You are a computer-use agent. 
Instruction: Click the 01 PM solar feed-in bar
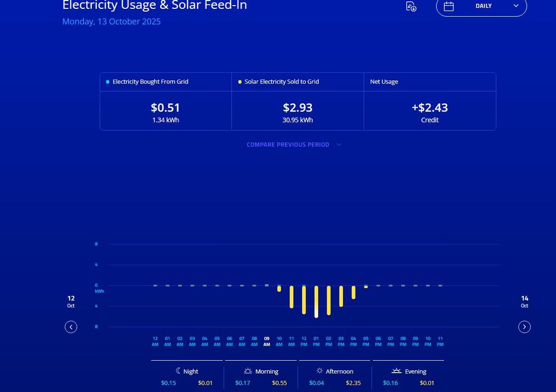(x=316, y=301)
